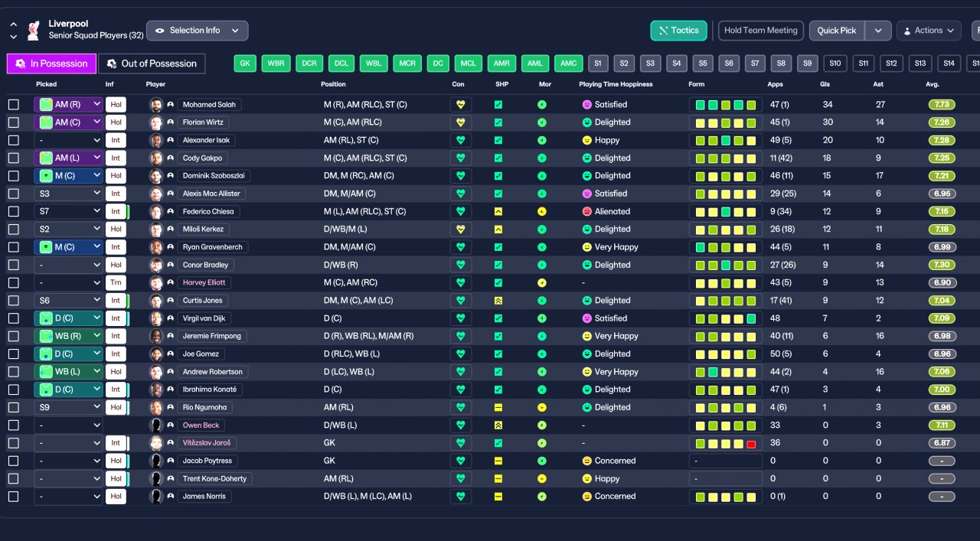Expand the squad switcher chevrons beside Liverpool
The width and height of the screenshot is (980, 541).
coord(13,31)
